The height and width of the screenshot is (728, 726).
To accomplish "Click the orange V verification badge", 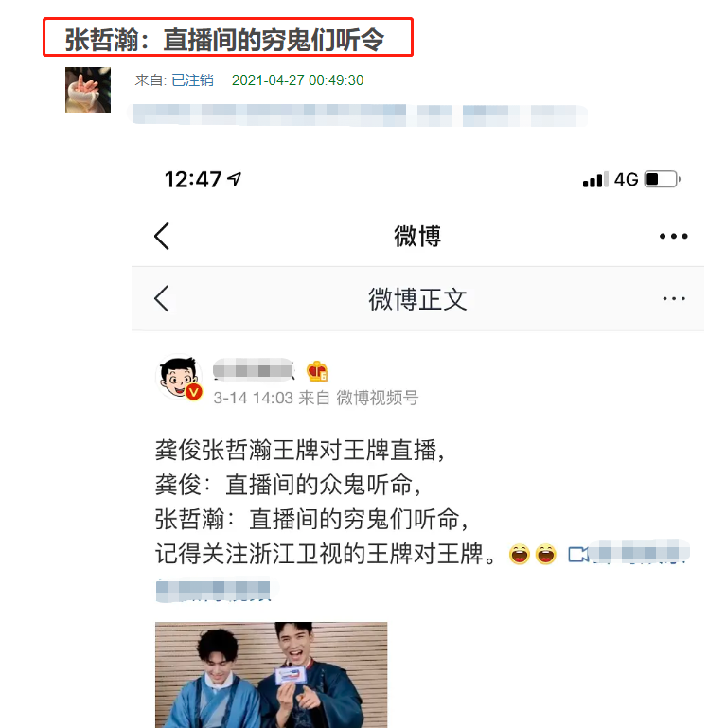I will pyautogui.click(x=194, y=392).
